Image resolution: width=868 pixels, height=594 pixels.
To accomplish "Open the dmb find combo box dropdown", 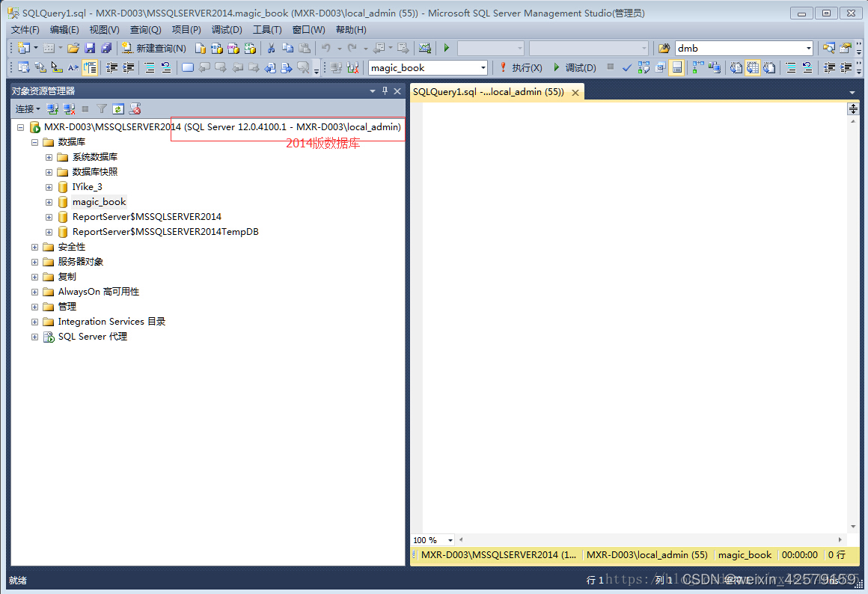I will 808,48.
